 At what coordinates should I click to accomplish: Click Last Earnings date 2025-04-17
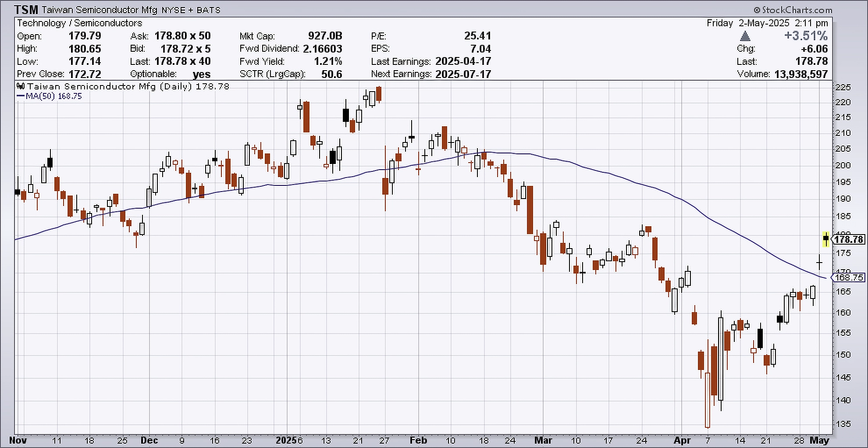tap(463, 61)
